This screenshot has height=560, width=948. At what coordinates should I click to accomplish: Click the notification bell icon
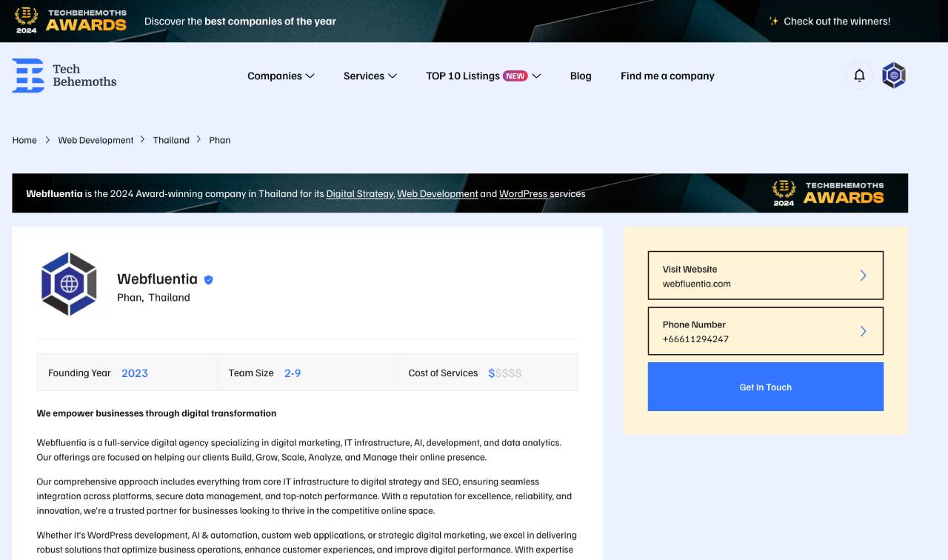(858, 75)
